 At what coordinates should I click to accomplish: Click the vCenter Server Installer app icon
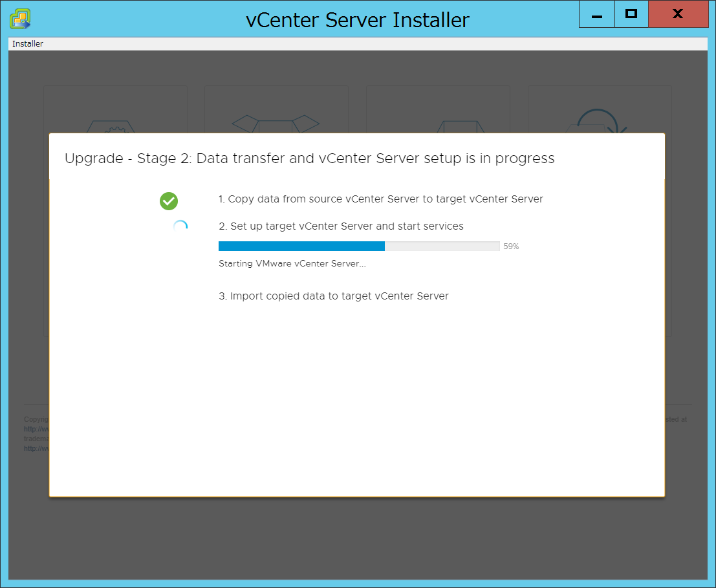[x=20, y=19]
